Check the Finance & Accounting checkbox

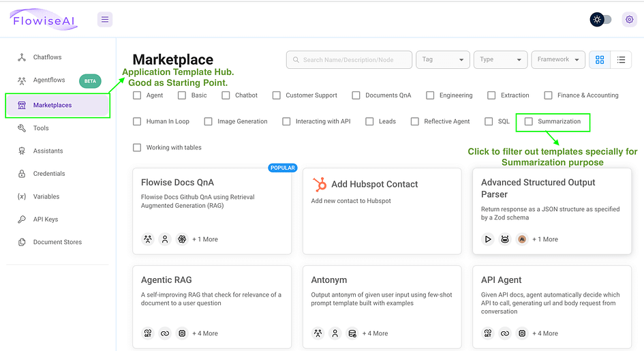548,95
